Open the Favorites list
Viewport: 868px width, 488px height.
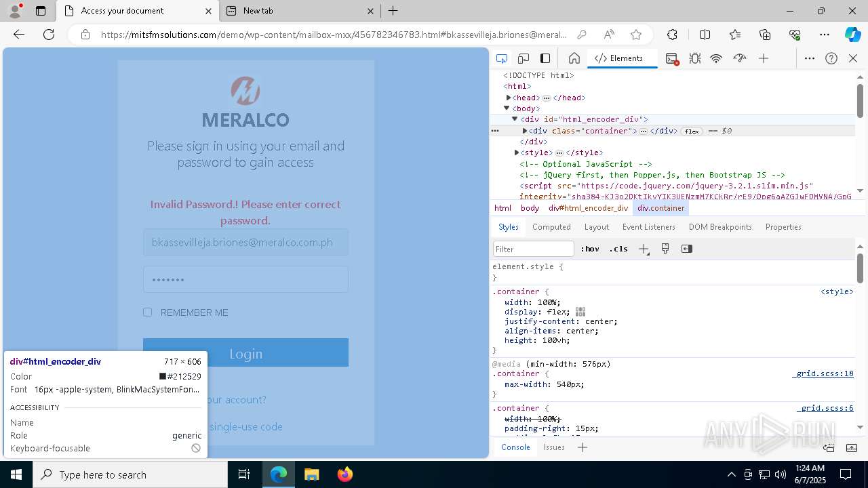[x=735, y=35]
